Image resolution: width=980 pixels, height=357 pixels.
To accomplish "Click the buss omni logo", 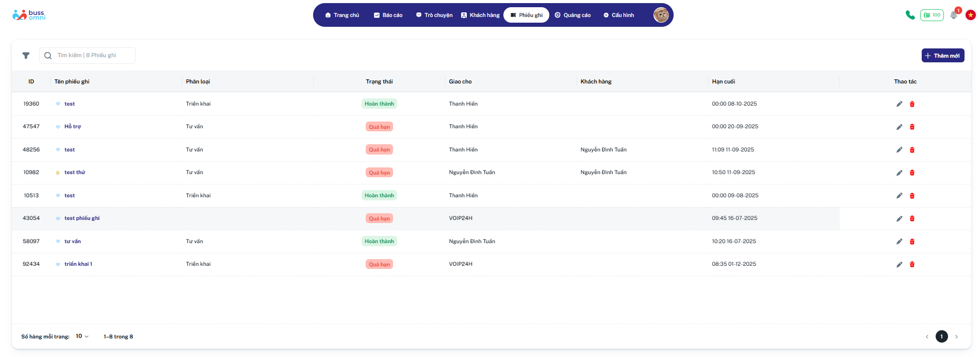I will [x=29, y=15].
